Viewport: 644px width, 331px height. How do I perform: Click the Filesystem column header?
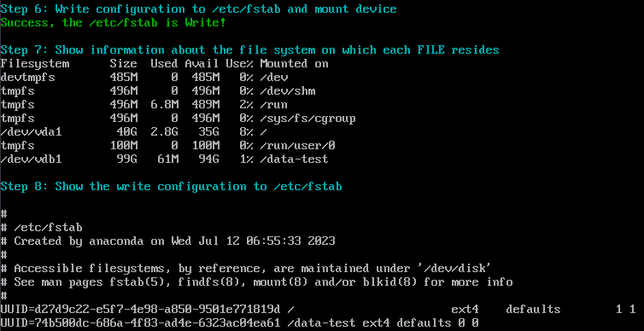pyautogui.click(x=34, y=64)
